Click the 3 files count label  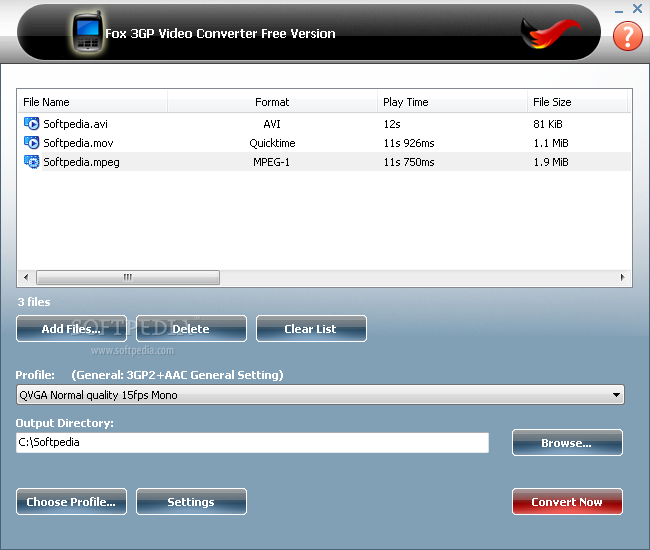[34, 302]
